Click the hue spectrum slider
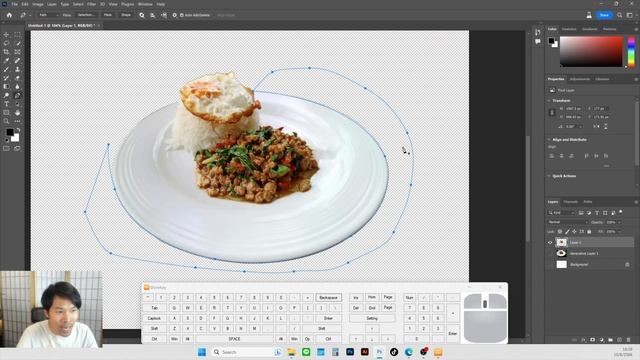 pos(631,51)
